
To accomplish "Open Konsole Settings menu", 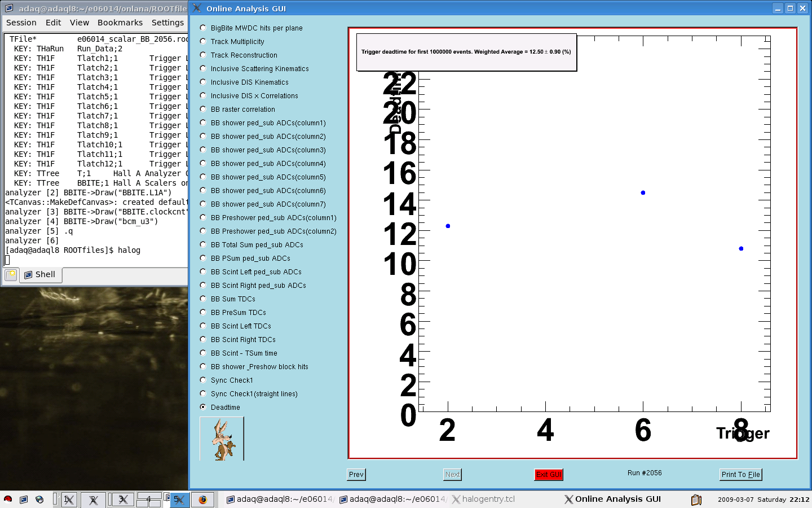I will (x=167, y=23).
